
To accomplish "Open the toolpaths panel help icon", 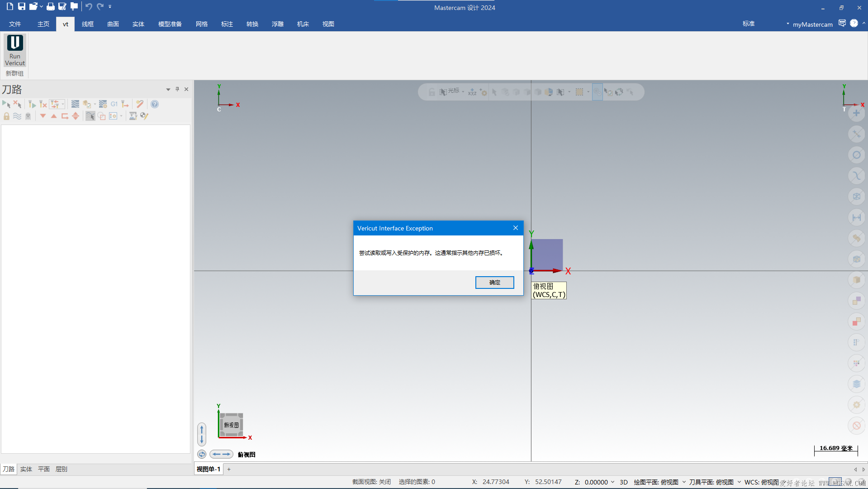I will pyautogui.click(x=155, y=104).
